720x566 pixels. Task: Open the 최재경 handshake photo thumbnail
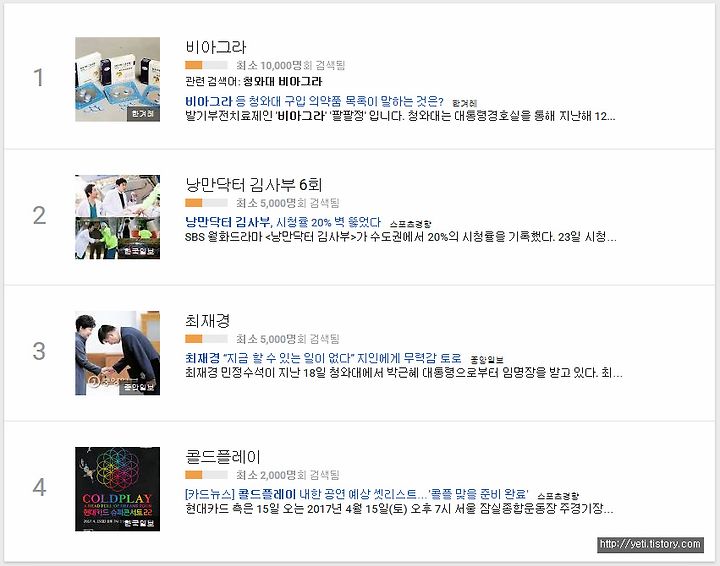tap(118, 353)
